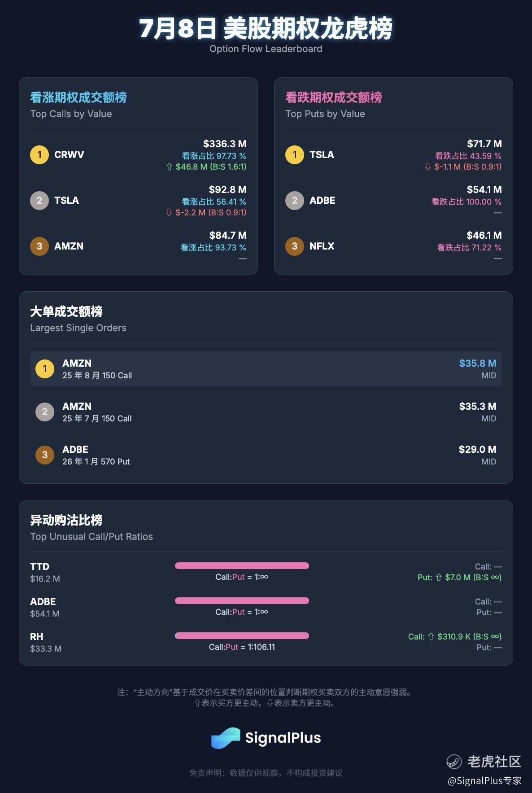Open the AMZN 25年7月 150 Call order row
This screenshot has height=793, width=532.
[x=266, y=412]
